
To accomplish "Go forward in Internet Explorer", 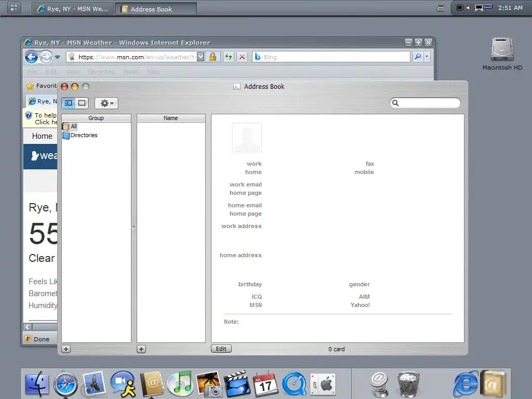I will coord(46,57).
